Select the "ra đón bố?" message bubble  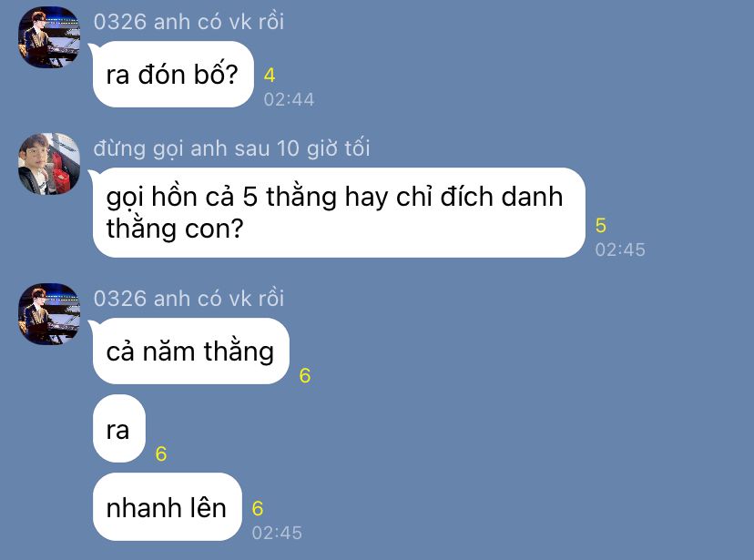173,74
